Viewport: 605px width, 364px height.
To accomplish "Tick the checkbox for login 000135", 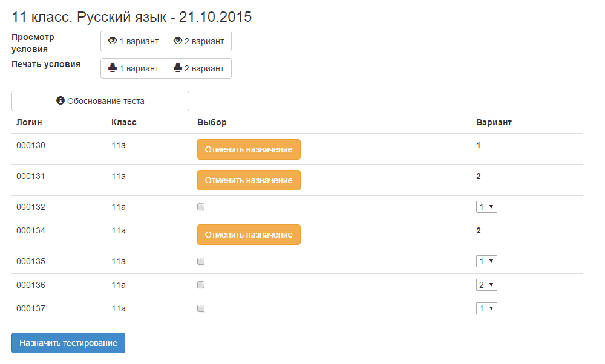I will pos(201,261).
